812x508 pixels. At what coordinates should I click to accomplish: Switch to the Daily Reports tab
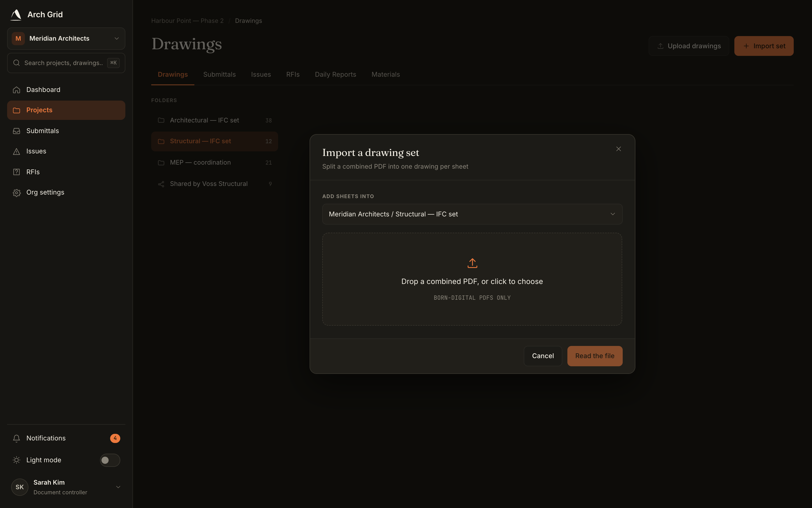335,75
